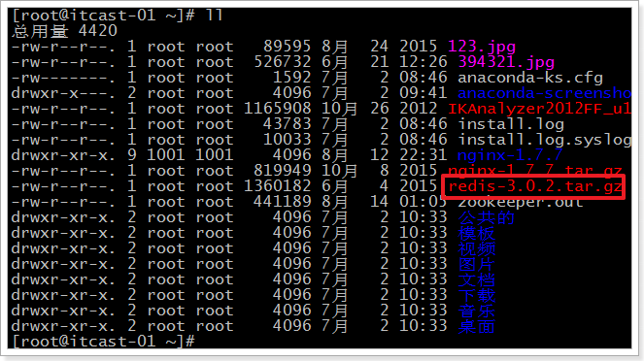Click the 09:41 timestamp
The height and width of the screenshot is (361, 644).
pyautogui.click(x=424, y=93)
